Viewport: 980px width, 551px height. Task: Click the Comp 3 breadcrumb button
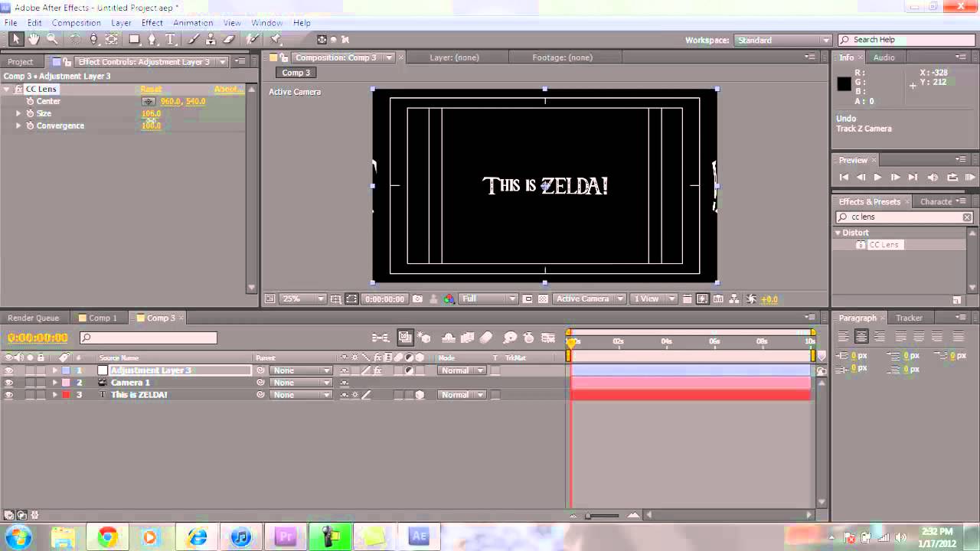(296, 73)
